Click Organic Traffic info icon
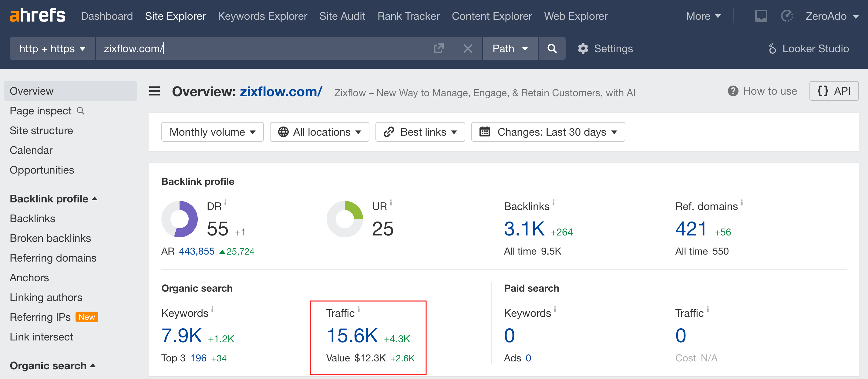Viewport: 868px width, 379px height. pos(359,309)
